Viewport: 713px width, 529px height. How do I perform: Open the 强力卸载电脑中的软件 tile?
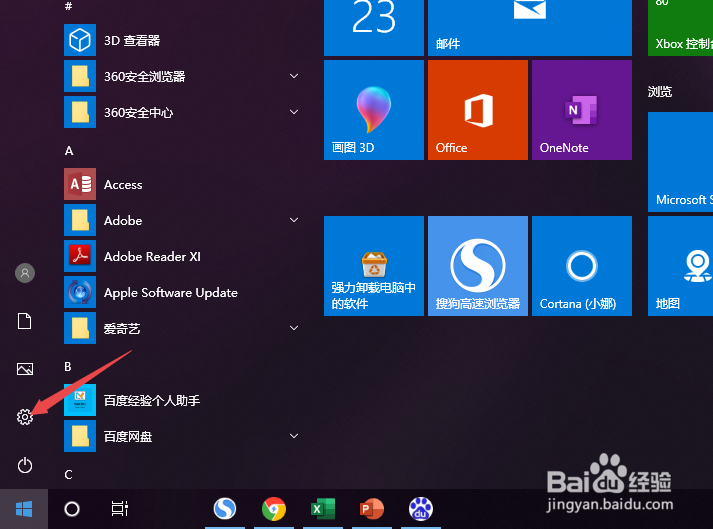click(374, 266)
